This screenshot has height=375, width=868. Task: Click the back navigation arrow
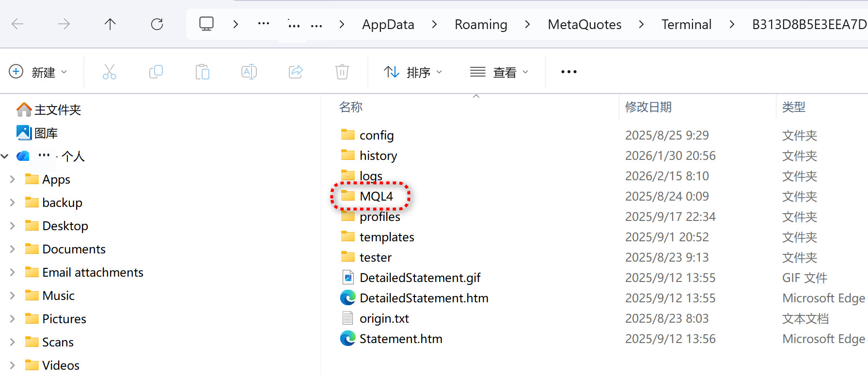[x=17, y=24]
